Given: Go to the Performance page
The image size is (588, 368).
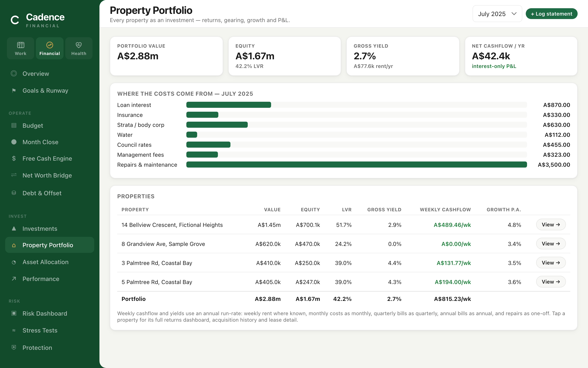Looking at the screenshot, I should [x=50, y=279].
